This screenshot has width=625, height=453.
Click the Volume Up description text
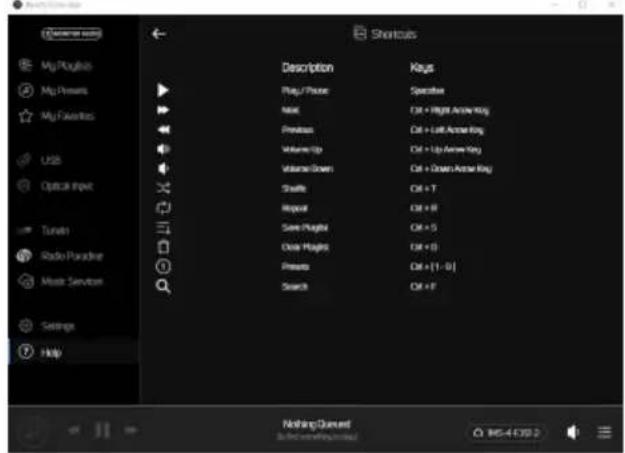click(302, 149)
